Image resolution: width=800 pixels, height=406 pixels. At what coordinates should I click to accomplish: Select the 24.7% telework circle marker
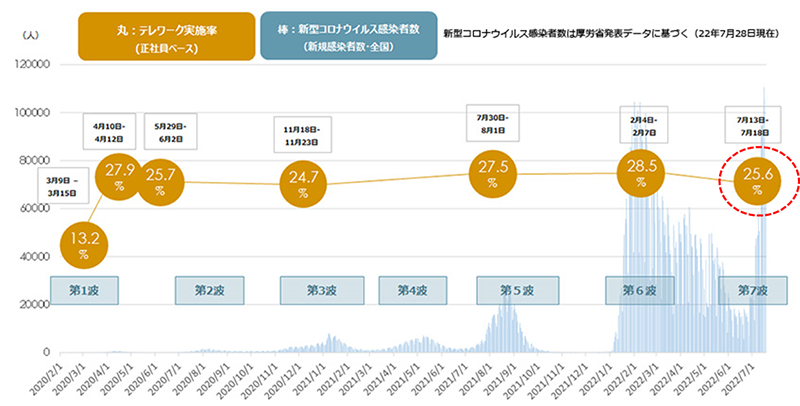tap(299, 184)
